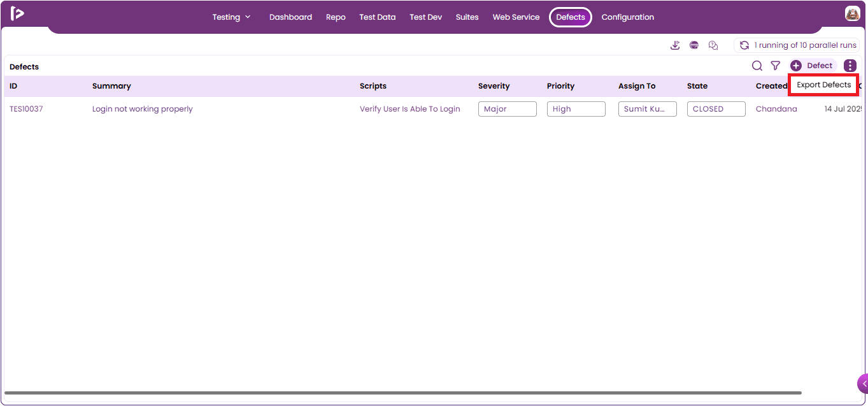This screenshot has height=406, width=868.
Task: Open the CLOSED state dropdown
Action: pos(716,109)
